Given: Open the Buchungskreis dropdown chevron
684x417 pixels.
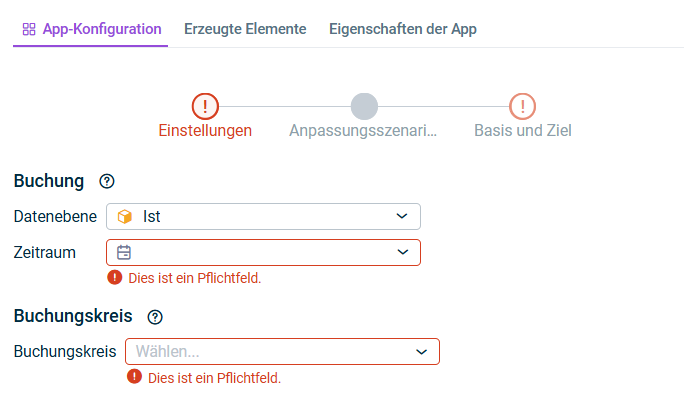Looking at the screenshot, I should 421,352.
